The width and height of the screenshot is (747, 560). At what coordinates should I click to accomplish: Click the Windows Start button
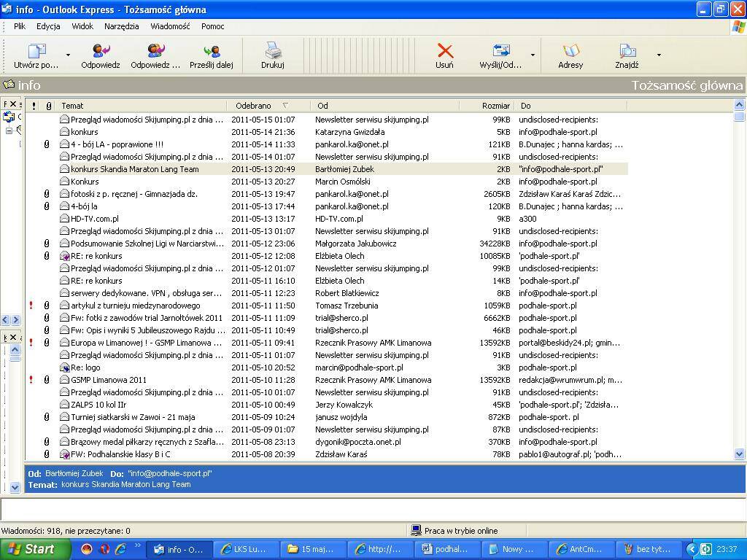[x=36, y=549]
